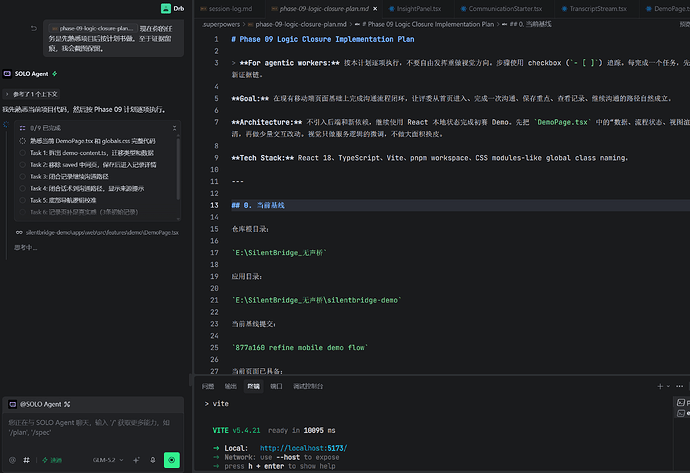The image size is (690, 473).
Task: Click line number 13 in the gutter
Action: coord(214,205)
